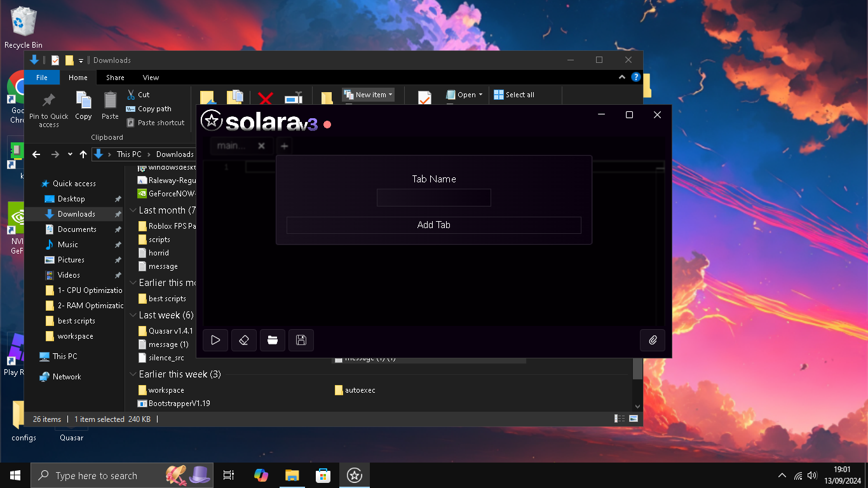Collapse the Last week (6) file group

click(133, 315)
